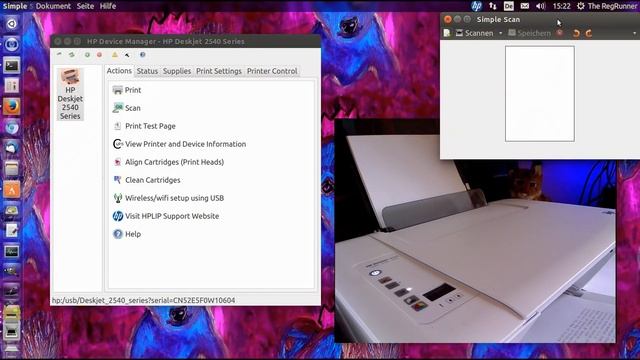
Task: Click the green circle toolbar icon in HP Device Manager
Action: click(x=87, y=54)
